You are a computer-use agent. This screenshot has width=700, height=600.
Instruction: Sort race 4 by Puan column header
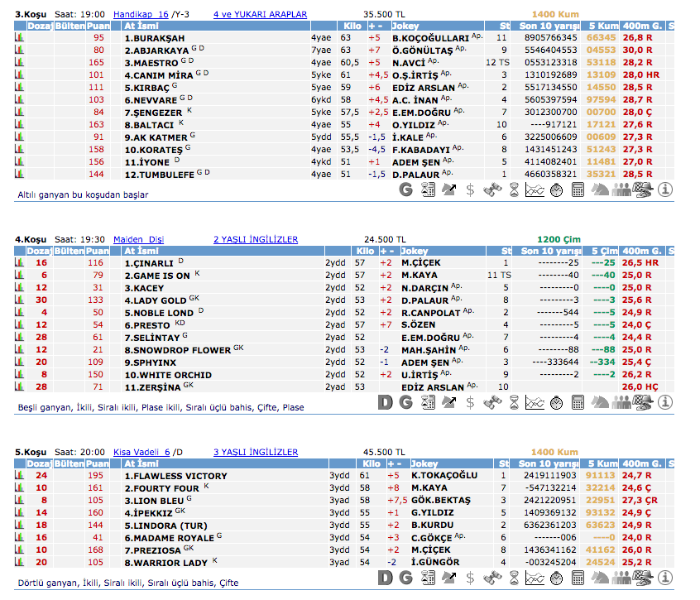click(x=98, y=250)
